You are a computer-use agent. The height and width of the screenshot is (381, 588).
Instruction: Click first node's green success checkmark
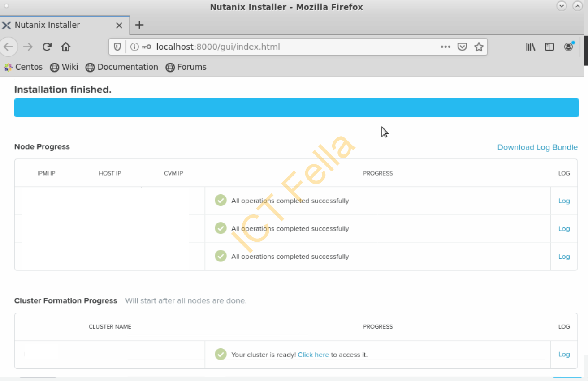tap(220, 201)
